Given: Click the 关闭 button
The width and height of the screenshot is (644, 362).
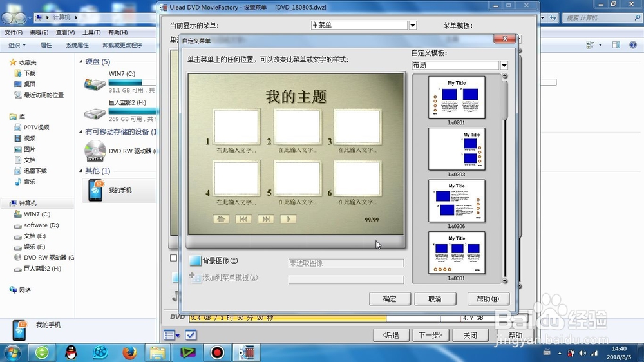Looking at the screenshot, I should [x=470, y=336].
